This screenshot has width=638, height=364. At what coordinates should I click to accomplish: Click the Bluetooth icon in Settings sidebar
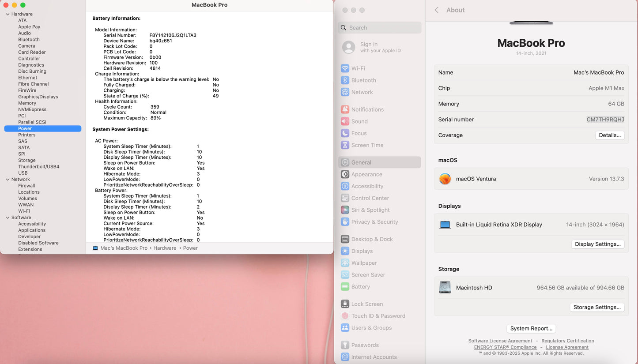345,80
